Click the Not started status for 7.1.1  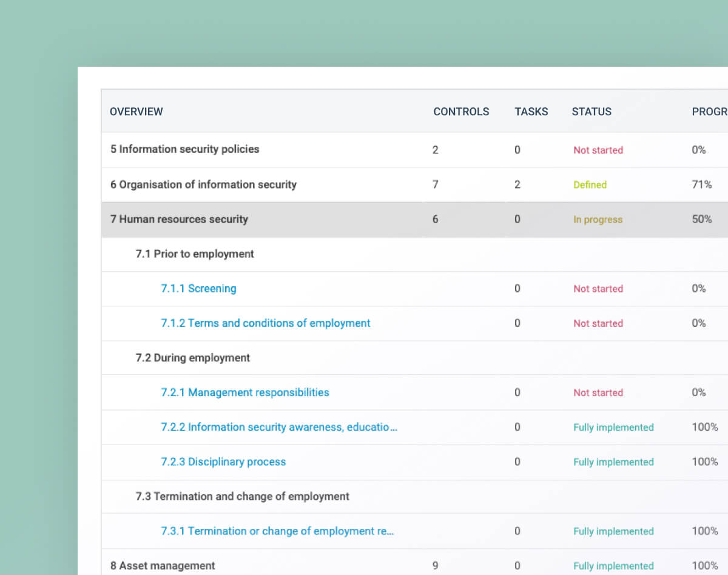(x=598, y=288)
